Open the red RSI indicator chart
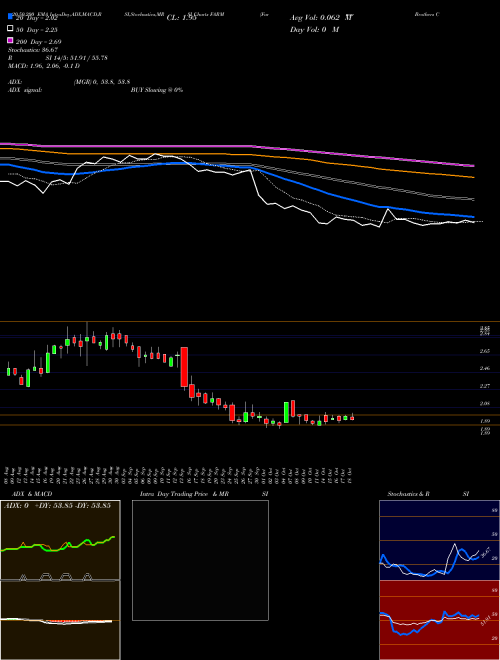This screenshot has width=500, height=660. [x=439, y=620]
